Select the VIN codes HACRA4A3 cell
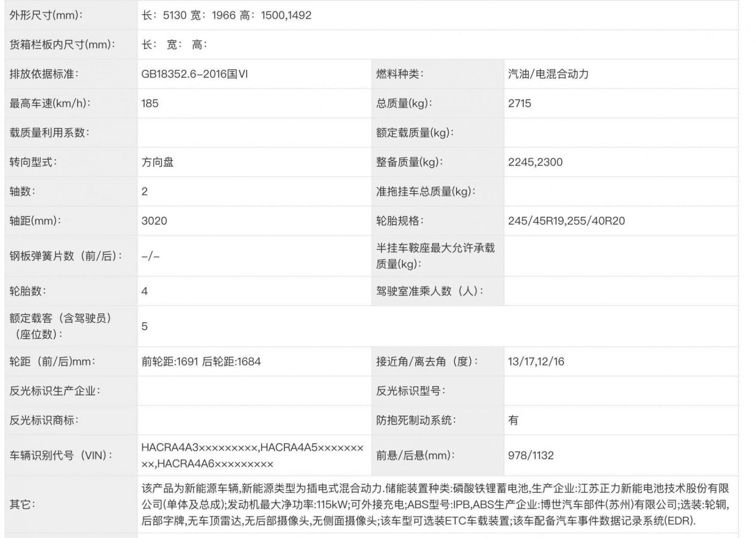Screen dimensions: 756x538 coord(252,455)
